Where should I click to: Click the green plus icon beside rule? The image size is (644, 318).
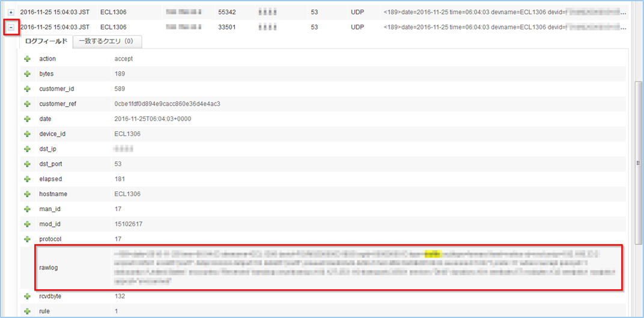[28, 311]
